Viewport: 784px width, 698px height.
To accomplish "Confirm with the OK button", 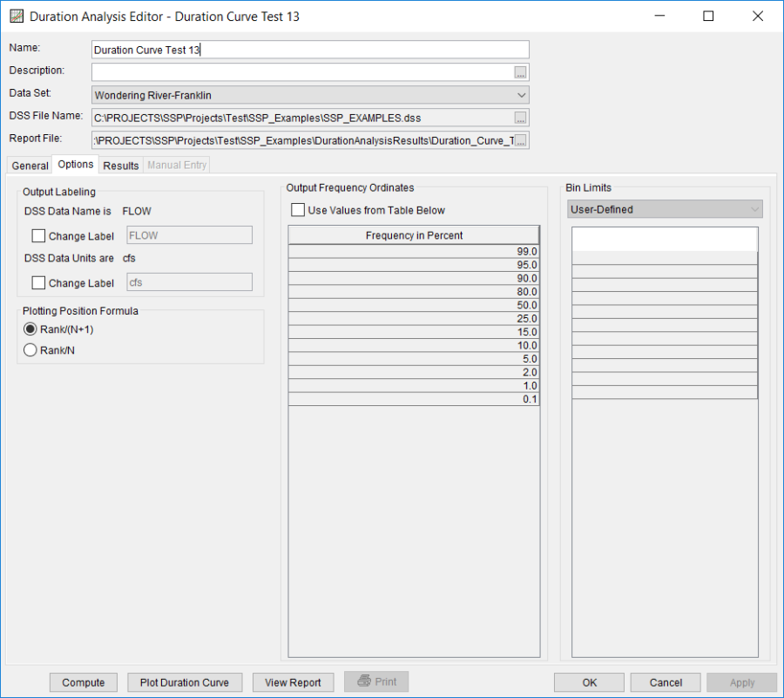I will pos(589,682).
